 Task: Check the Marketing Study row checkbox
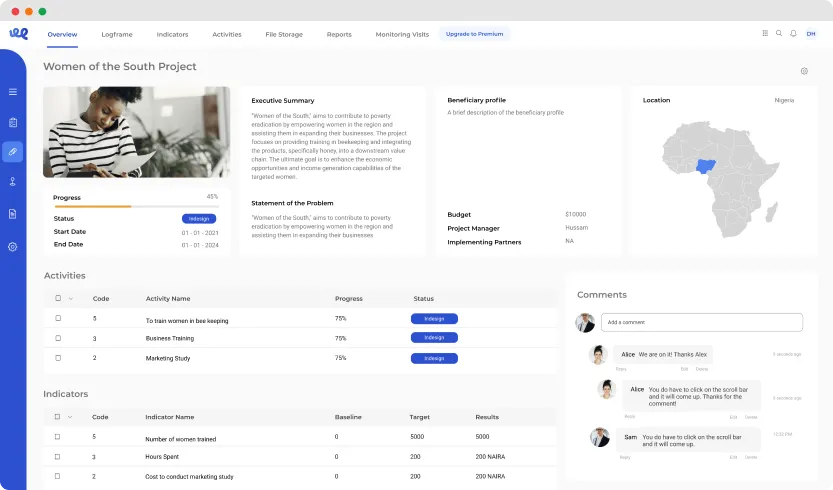(58, 358)
